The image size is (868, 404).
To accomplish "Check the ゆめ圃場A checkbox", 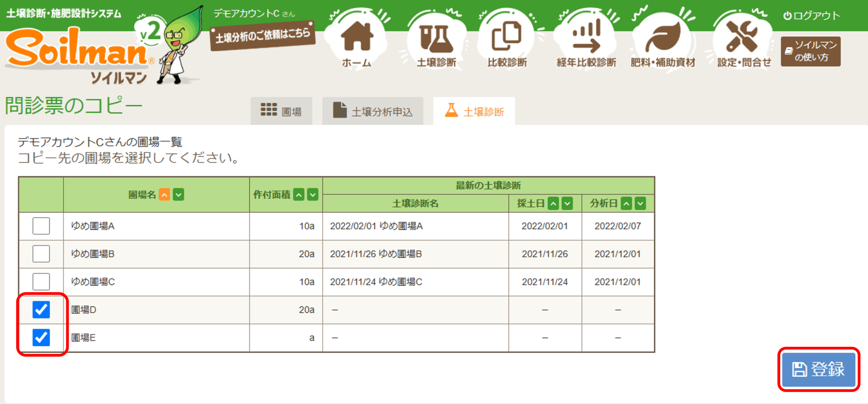I will click(x=41, y=226).
